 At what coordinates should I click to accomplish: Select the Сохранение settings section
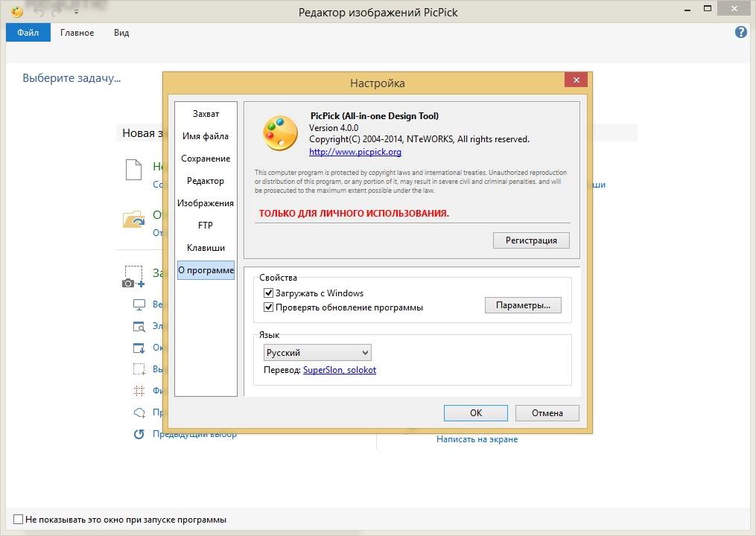206,159
